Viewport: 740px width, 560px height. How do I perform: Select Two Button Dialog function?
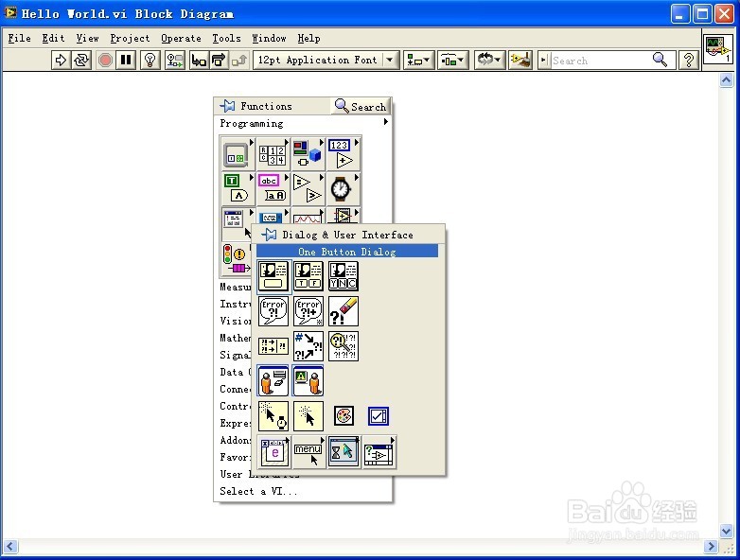click(x=308, y=276)
